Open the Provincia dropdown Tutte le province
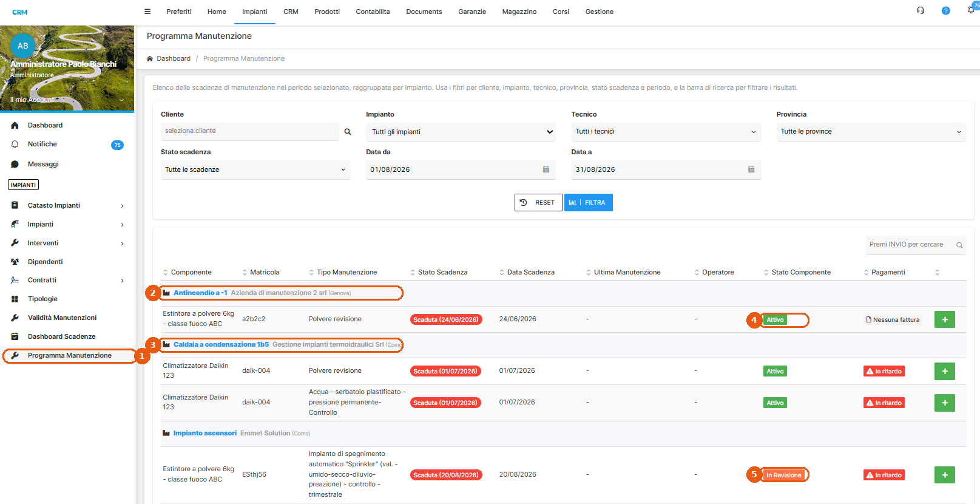Image resolution: width=980 pixels, height=504 pixels. pos(871,132)
